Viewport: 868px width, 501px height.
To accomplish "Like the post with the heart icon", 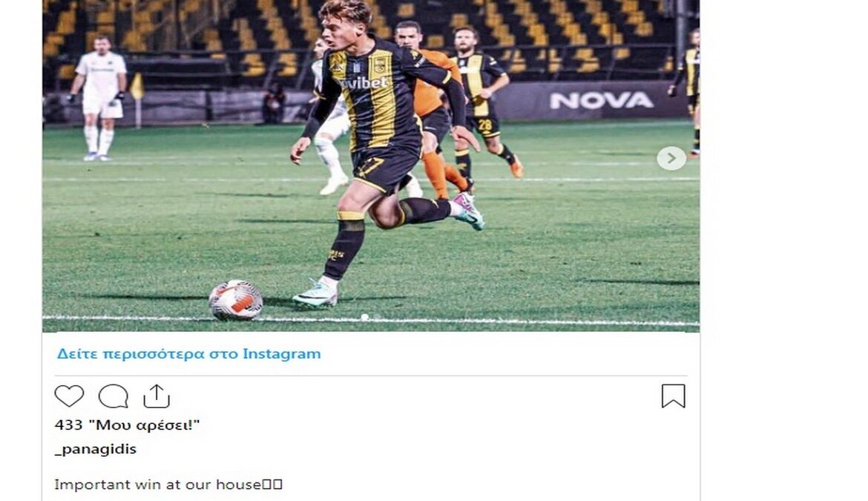I will [69, 396].
